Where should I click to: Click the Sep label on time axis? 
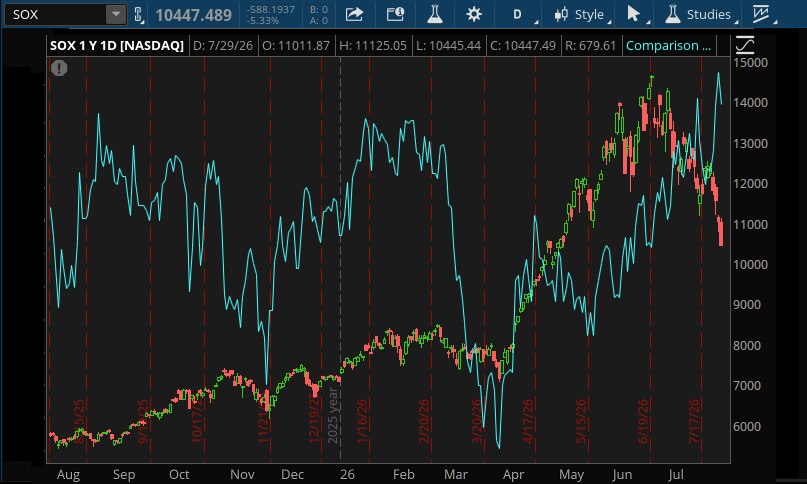[124, 475]
